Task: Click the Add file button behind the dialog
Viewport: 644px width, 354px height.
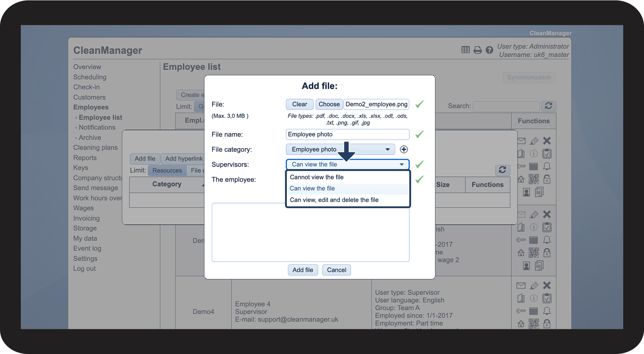Action: tap(145, 159)
